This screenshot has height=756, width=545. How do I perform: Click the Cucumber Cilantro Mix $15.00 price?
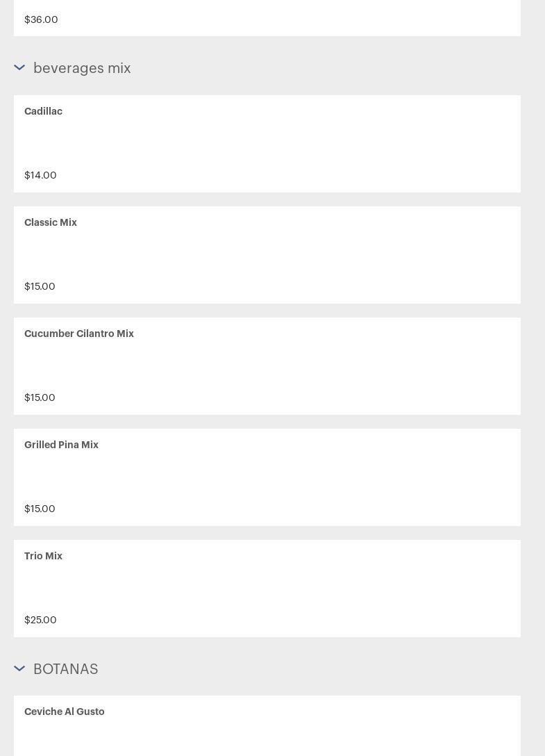click(40, 397)
